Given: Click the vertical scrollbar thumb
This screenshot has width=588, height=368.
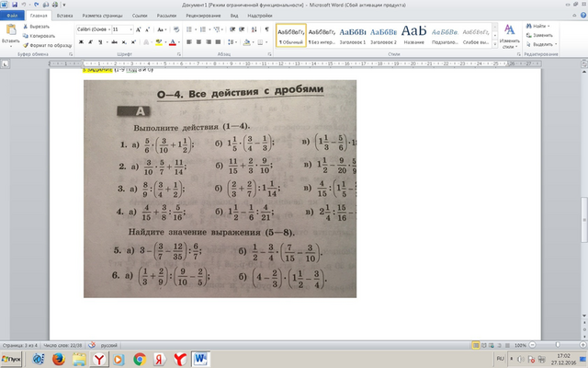Looking at the screenshot, I should 584,220.
